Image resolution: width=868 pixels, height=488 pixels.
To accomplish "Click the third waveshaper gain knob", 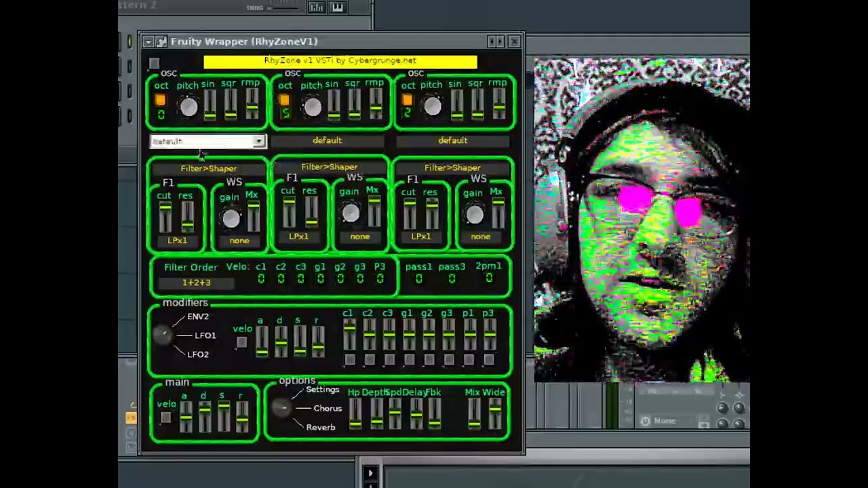I will pyautogui.click(x=475, y=214).
